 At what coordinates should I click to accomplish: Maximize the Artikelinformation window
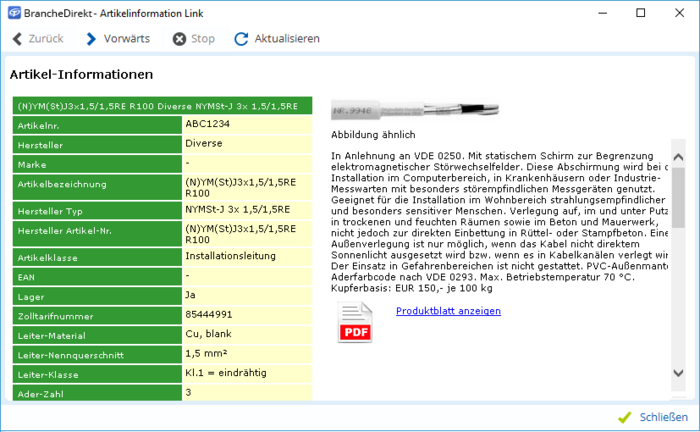pos(639,12)
